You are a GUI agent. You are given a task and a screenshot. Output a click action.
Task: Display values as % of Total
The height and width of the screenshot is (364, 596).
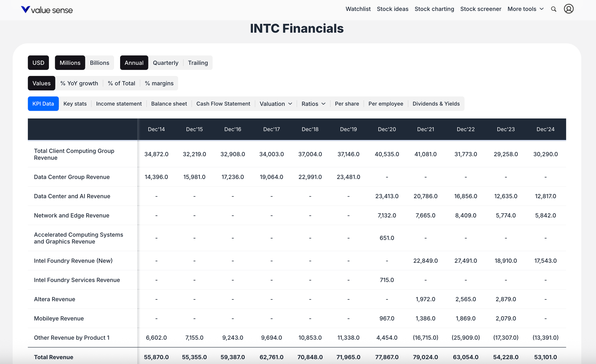[121, 83]
